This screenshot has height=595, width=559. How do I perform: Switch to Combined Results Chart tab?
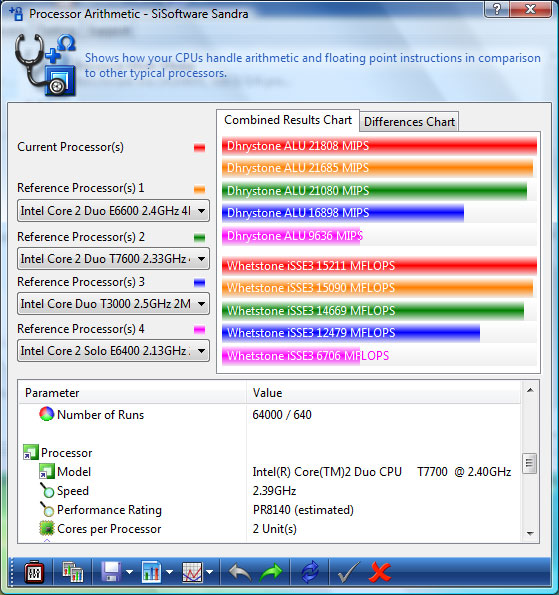(x=288, y=120)
